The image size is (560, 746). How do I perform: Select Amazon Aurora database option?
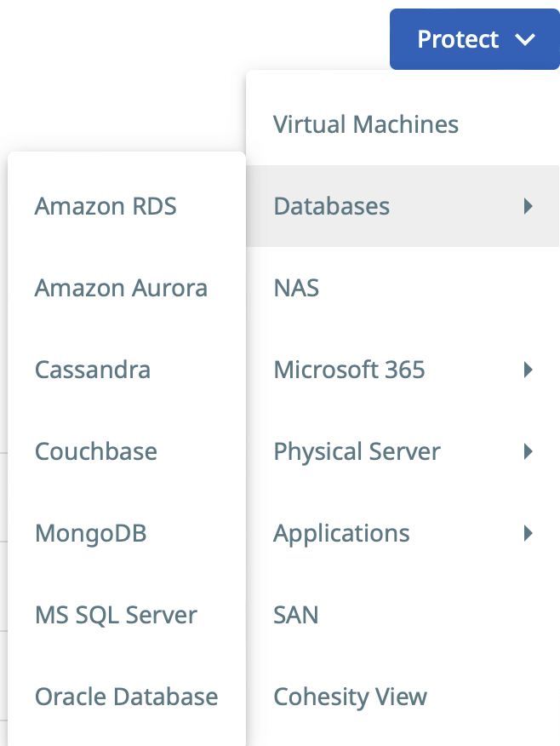pos(121,288)
